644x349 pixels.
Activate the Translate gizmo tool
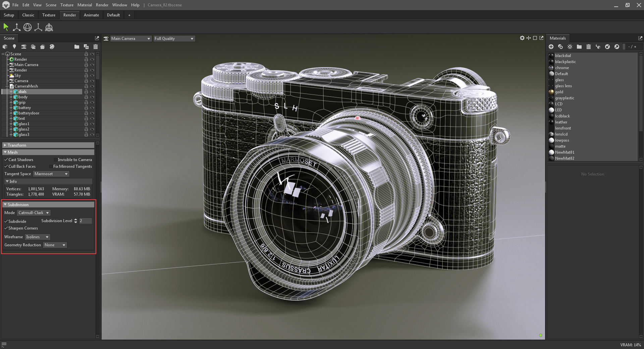[x=16, y=27]
